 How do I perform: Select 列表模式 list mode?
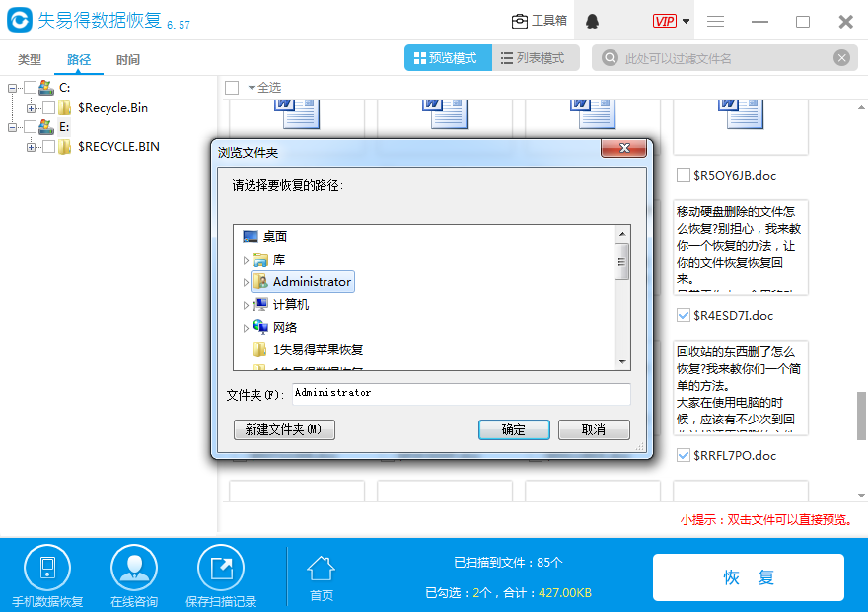pyautogui.click(x=536, y=58)
